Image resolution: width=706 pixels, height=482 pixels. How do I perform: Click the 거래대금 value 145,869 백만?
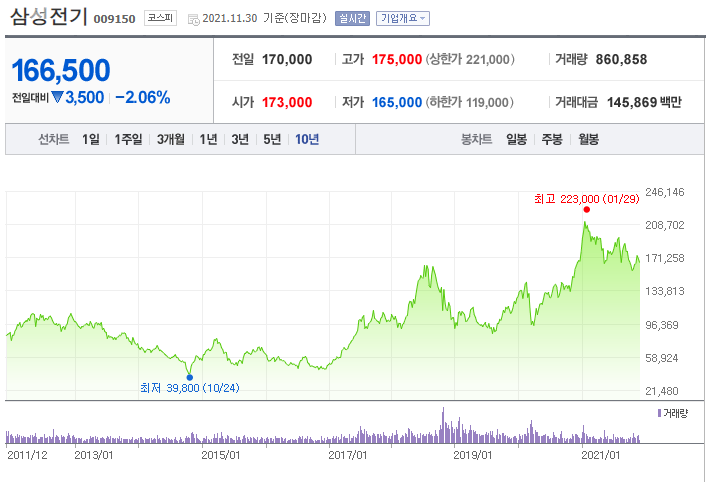tap(644, 103)
